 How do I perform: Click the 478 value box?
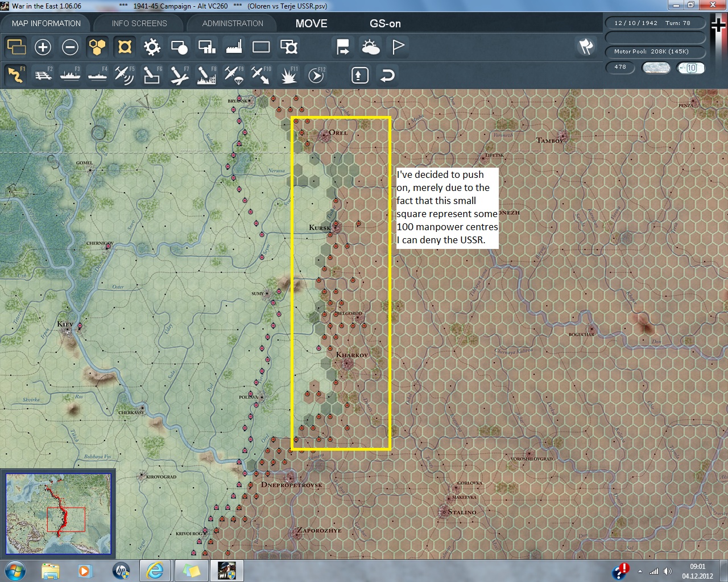point(621,67)
